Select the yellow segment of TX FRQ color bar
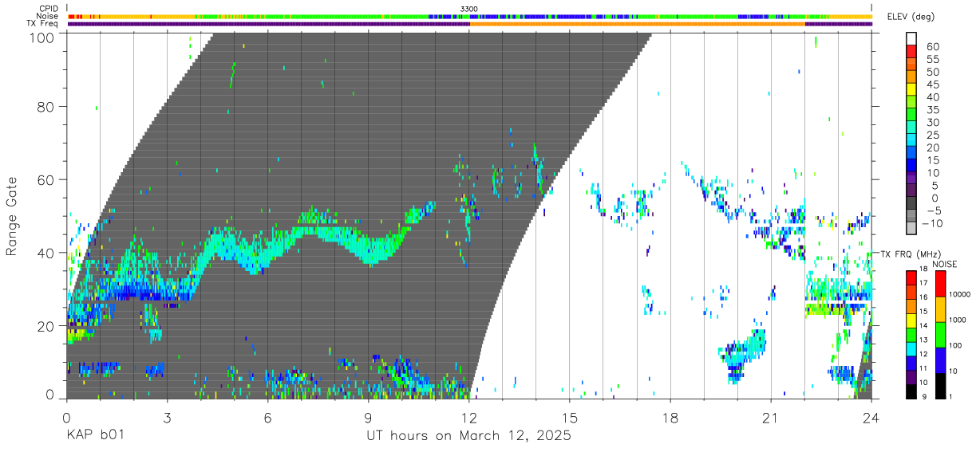 point(911,320)
